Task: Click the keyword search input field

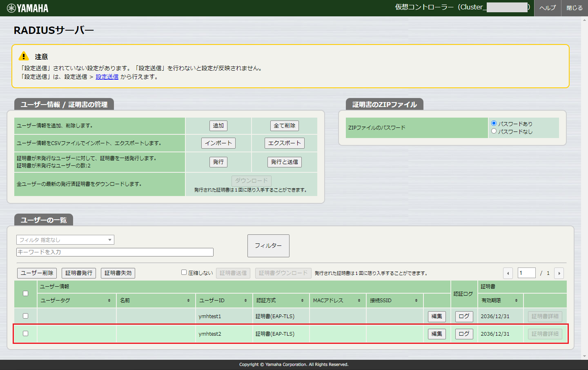Action: click(x=114, y=252)
